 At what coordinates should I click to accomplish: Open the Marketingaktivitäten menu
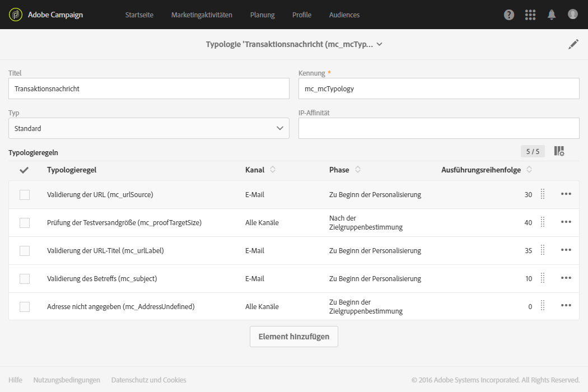[202, 15]
